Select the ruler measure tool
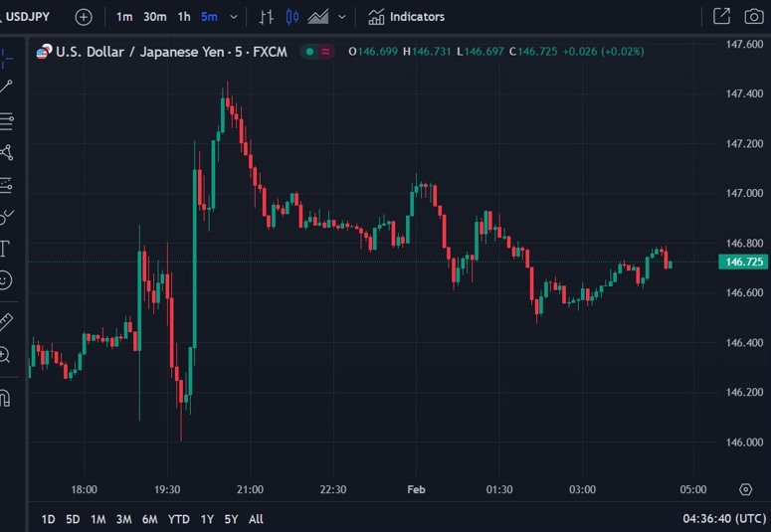The height and width of the screenshot is (532, 771). coord(5,321)
